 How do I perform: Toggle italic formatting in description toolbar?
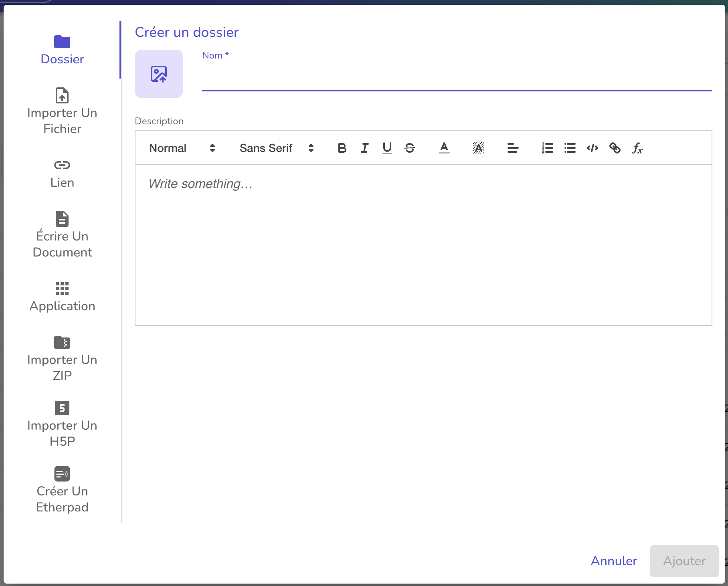[x=364, y=148]
